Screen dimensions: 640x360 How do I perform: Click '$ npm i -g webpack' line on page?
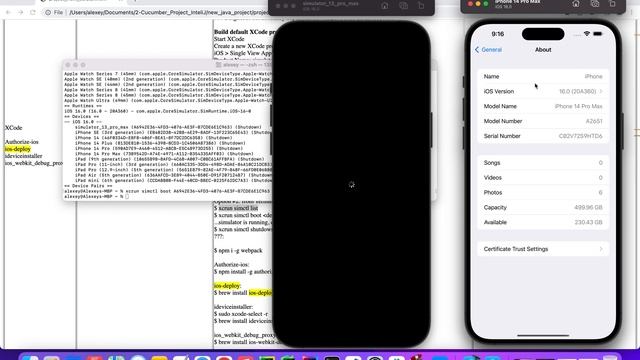tap(238, 251)
